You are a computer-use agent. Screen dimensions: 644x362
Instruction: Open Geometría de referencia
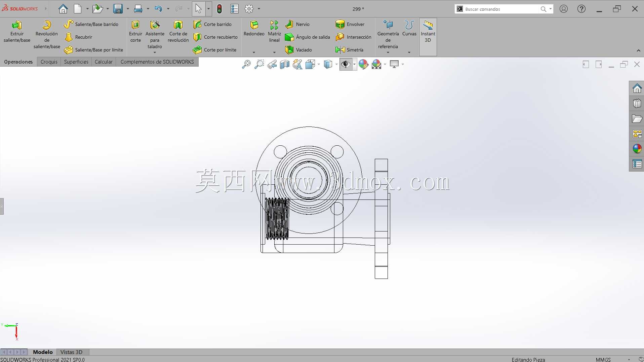[x=388, y=35]
